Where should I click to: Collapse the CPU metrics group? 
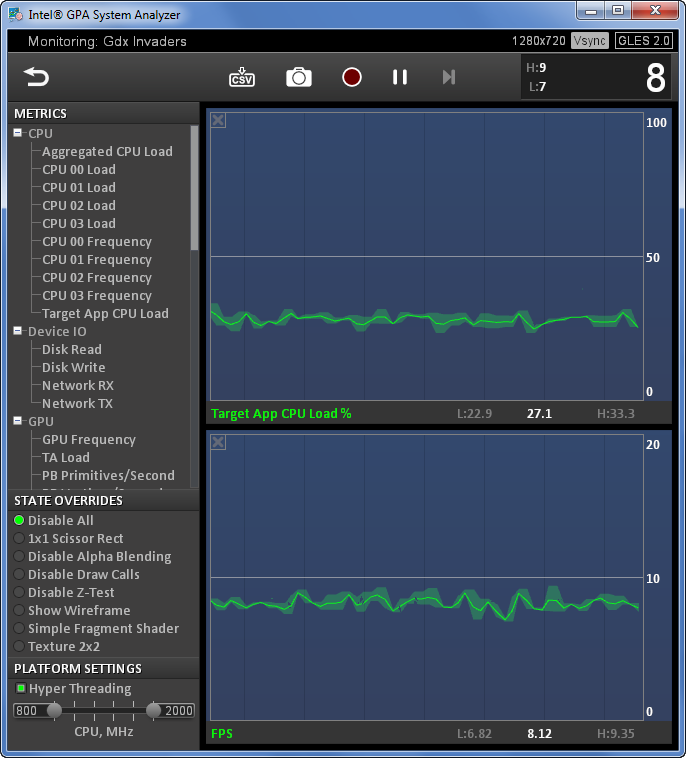point(18,132)
